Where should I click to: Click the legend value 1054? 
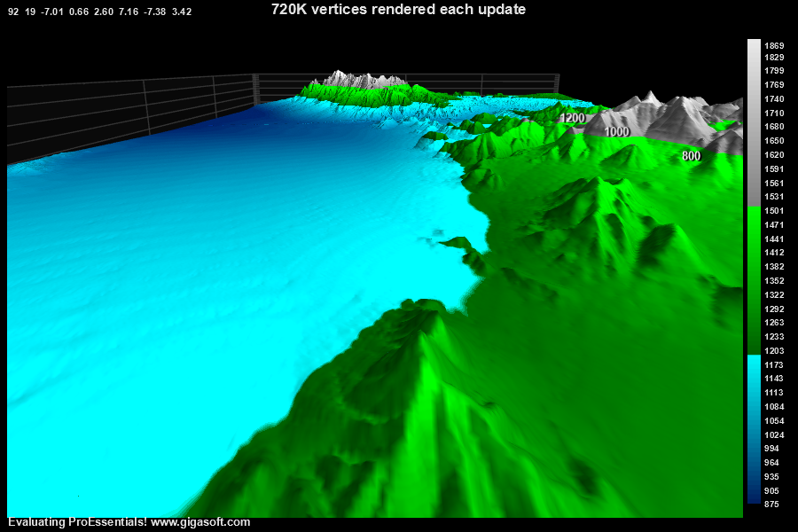point(774,421)
